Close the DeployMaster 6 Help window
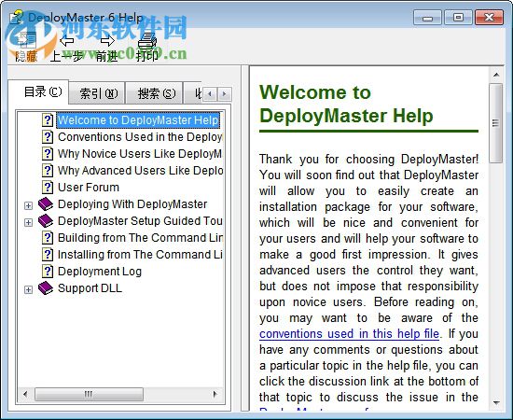 489,18
